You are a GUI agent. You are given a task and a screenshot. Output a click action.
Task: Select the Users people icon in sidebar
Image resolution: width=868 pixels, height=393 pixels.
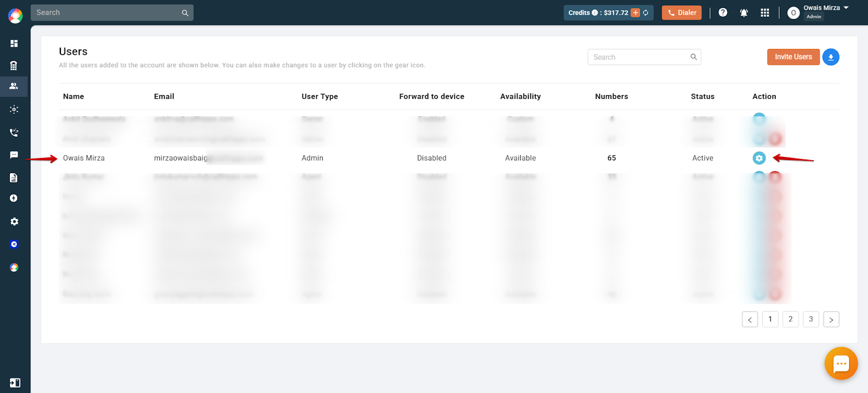pyautogui.click(x=14, y=86)
